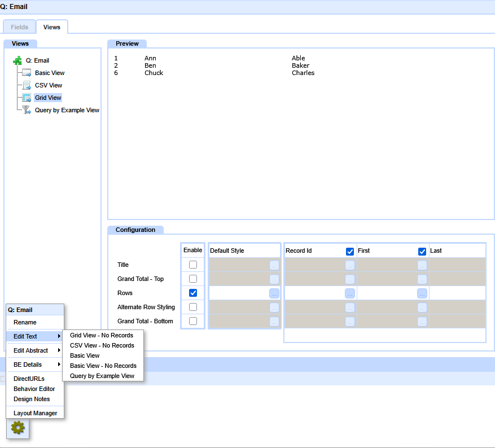Click Behavior Editor menu entry
Screen dimensions: 495x448
pos(34,389)
